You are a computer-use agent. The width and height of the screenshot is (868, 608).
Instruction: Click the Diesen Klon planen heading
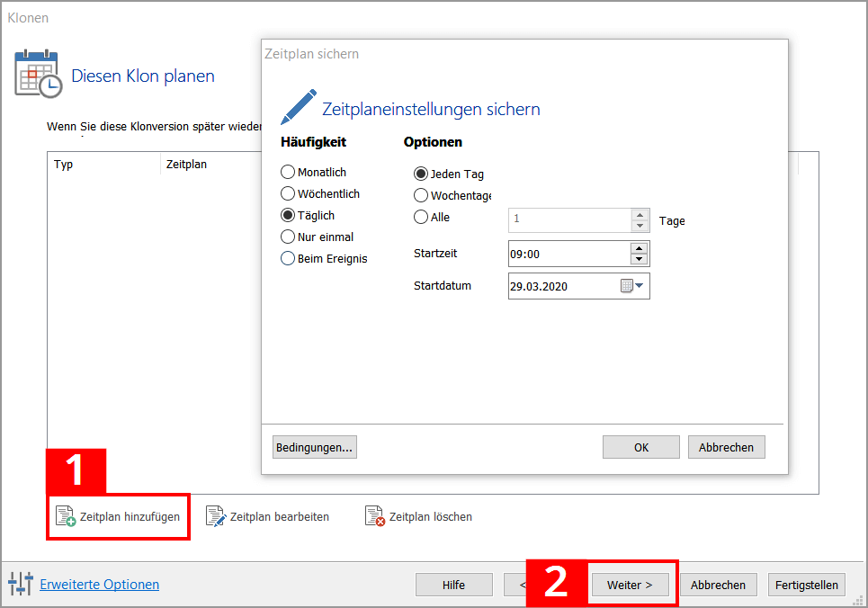click(143, 76)
